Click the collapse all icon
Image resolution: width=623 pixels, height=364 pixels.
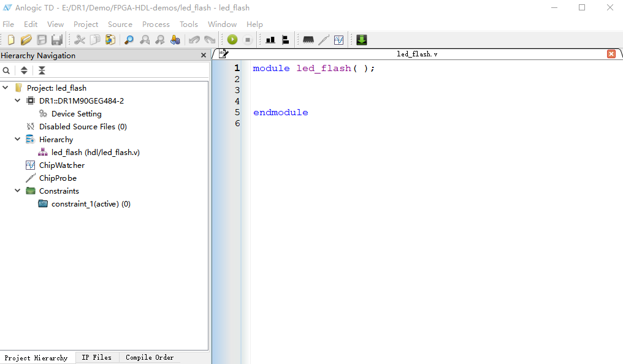42,70
